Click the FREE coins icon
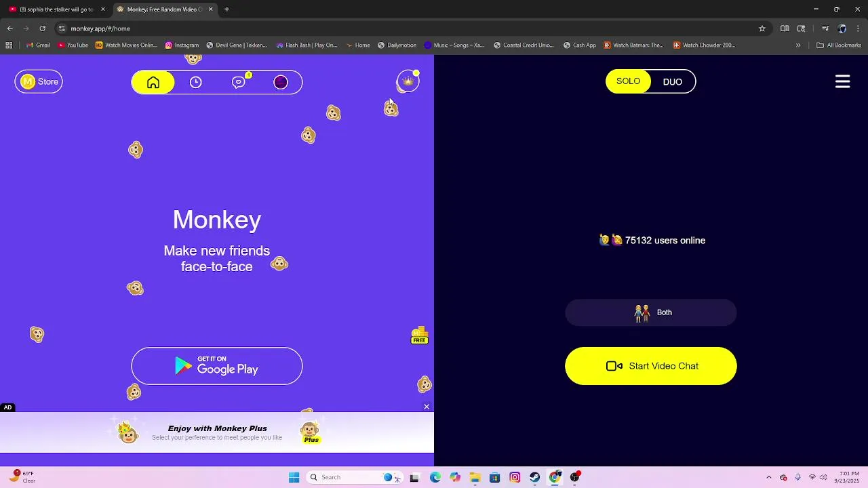 [420, 335]
